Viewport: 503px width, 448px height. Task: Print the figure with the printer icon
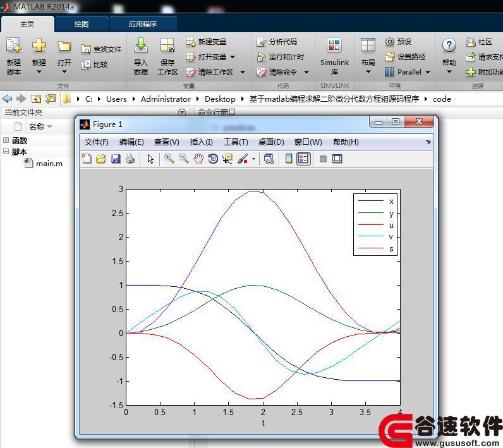(x=130, y=159)
